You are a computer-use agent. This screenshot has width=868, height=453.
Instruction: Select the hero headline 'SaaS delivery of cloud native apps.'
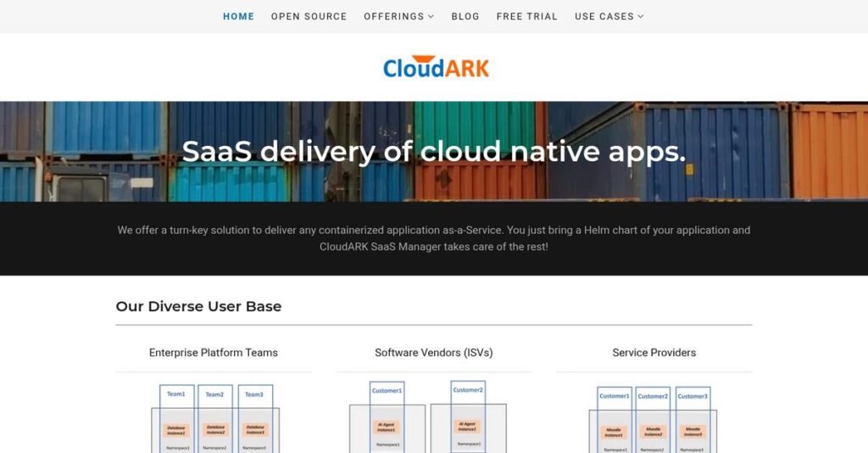pos(434,151)
